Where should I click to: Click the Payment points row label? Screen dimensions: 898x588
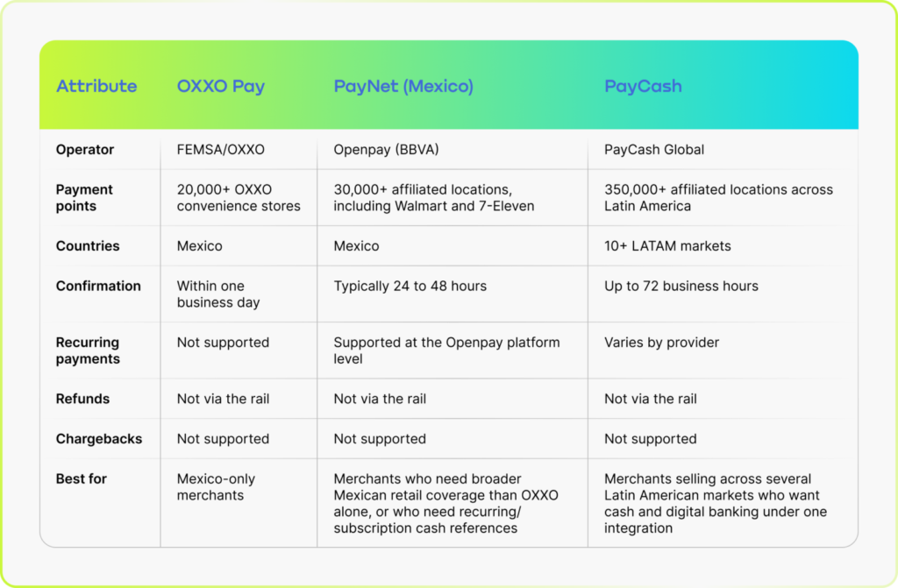pos(84,197)
